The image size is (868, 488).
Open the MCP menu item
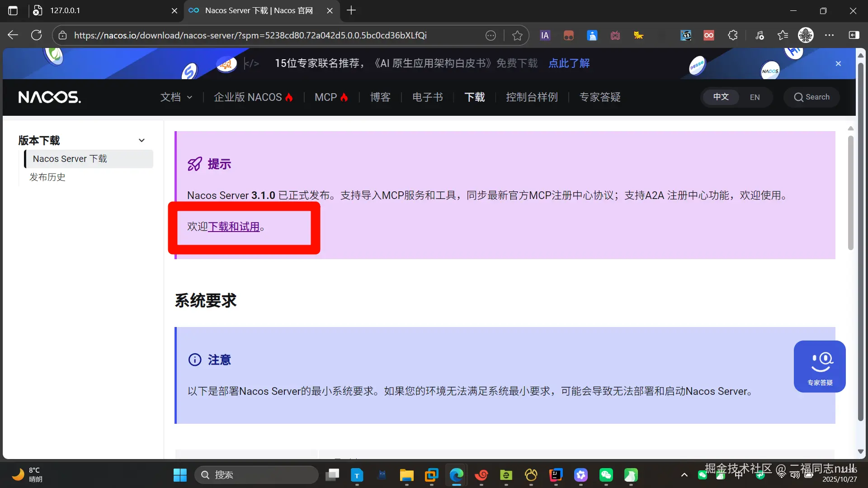click(331, 97)
